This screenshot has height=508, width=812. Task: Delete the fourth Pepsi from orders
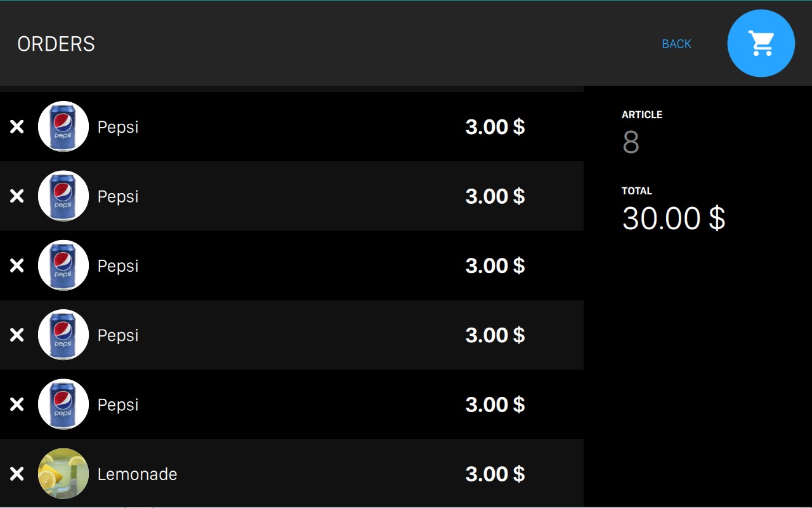pos(17,335)
